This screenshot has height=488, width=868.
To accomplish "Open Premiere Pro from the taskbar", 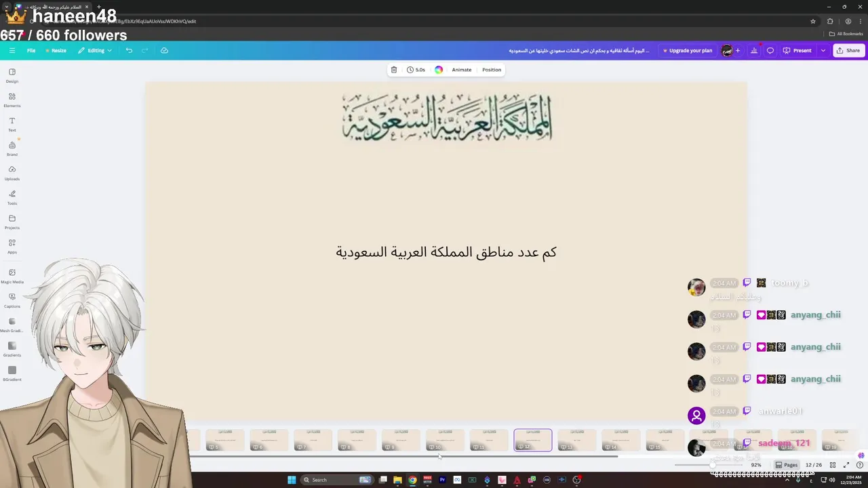I will click(x=442, y=480).
